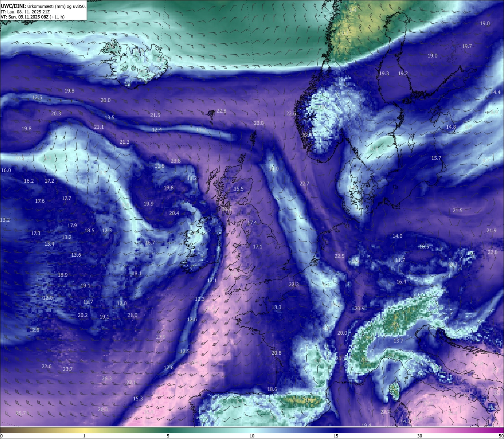
Task: Click the 19.9 value label
Action: pyautogui.click(x=148, y=204)
